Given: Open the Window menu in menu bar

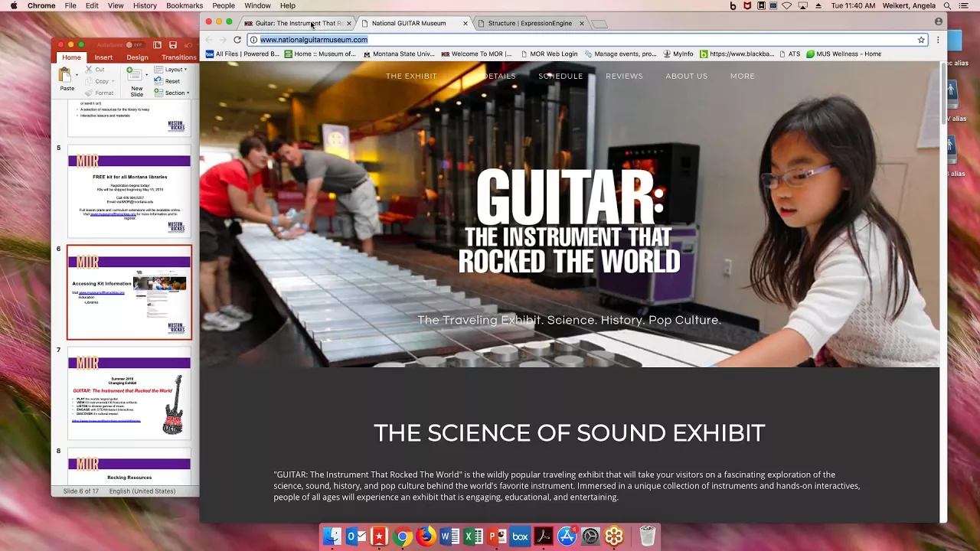Looking at the screenshot, I should [x=257, y=5].
